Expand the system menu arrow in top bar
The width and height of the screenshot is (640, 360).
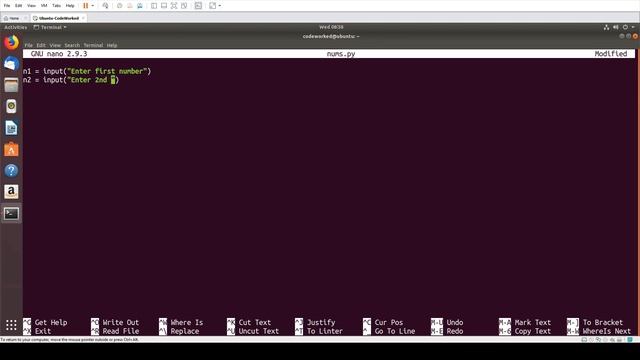click(633, 27)
